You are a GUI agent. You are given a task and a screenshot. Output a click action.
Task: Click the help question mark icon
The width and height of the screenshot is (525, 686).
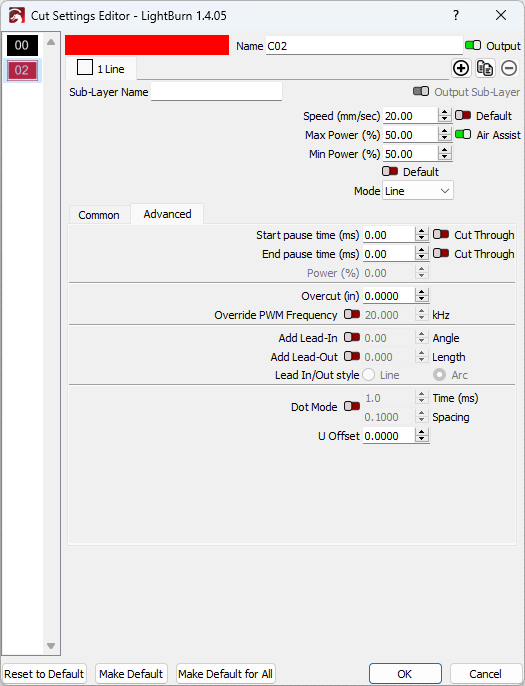pos(456,15)
